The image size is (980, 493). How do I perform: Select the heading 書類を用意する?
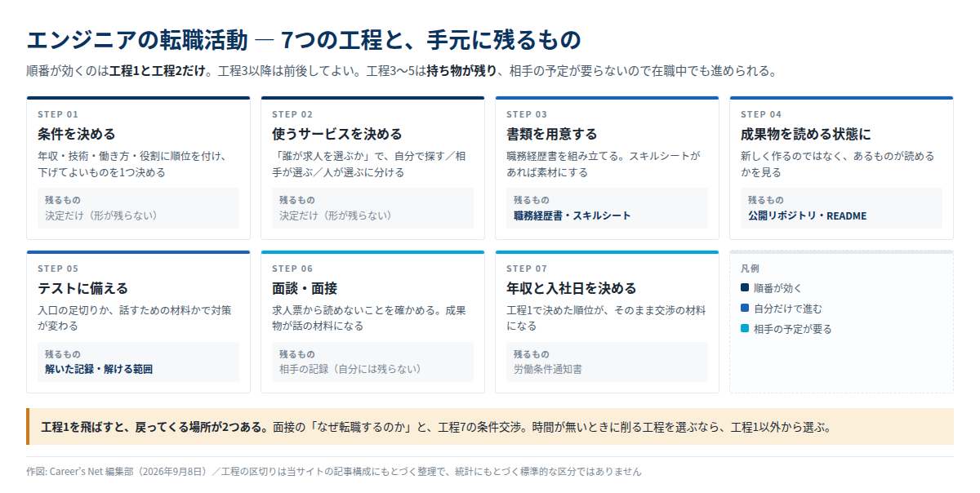(x=552, y=134)
